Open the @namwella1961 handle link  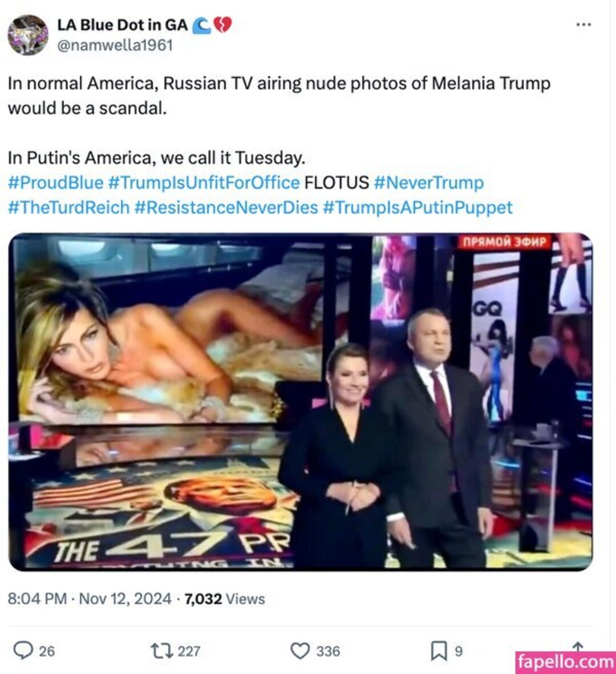point(115,45)
